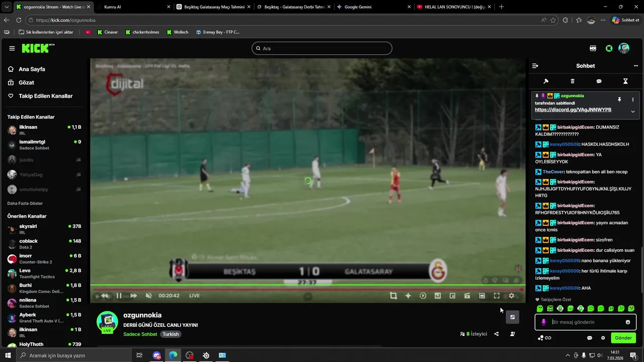Click the taskbar search box
644x362 pixels.
tap(74, 355)
